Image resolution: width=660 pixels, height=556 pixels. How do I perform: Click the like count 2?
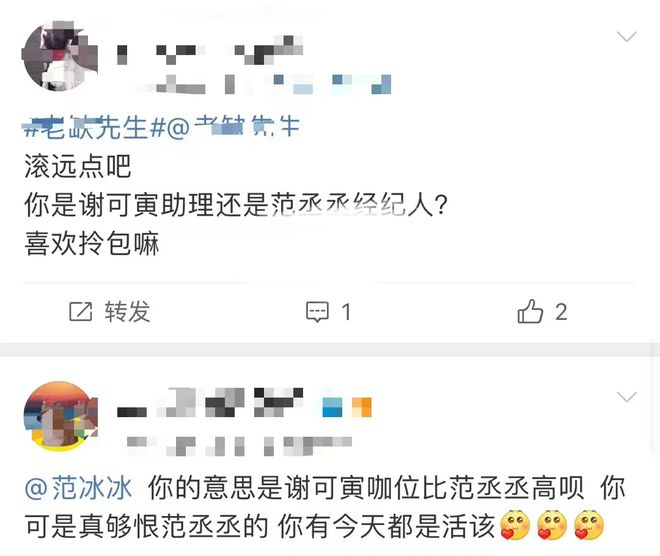coord(561,312)
